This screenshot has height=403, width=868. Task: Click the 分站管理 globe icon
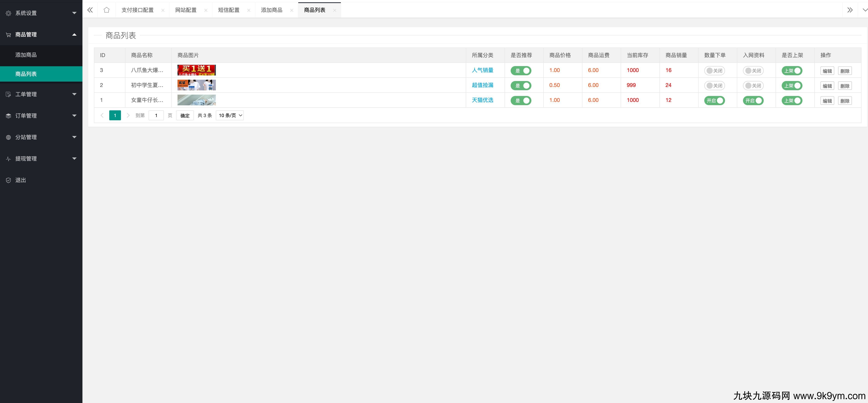pyautogui.click(x=8, y=137)
